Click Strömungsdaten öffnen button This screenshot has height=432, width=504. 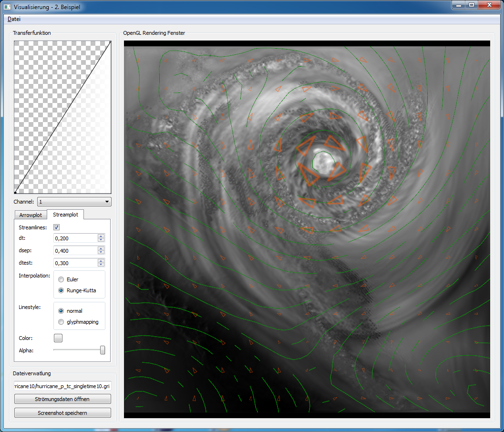point(62,399)
